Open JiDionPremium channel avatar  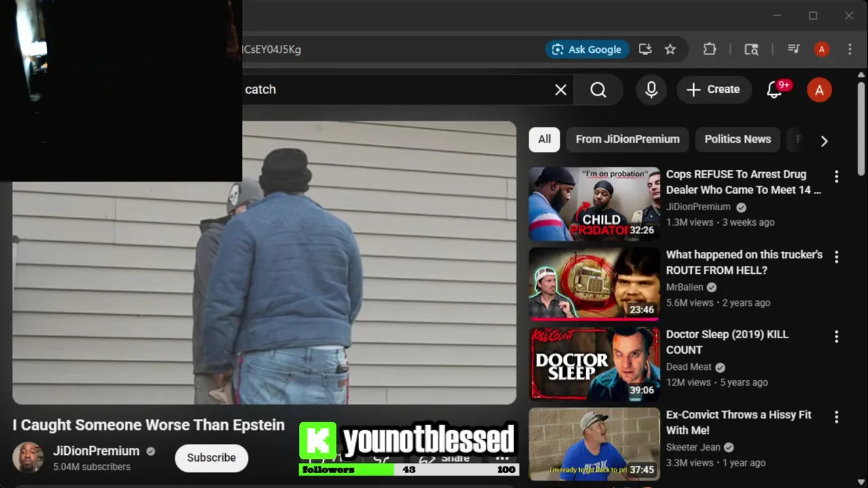click(x=28, y=457)
